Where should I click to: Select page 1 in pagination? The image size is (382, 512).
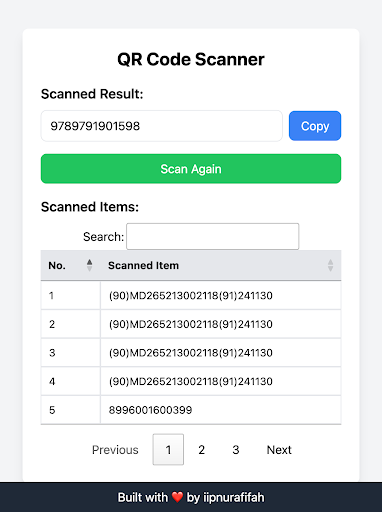click(x=168, y=449)
